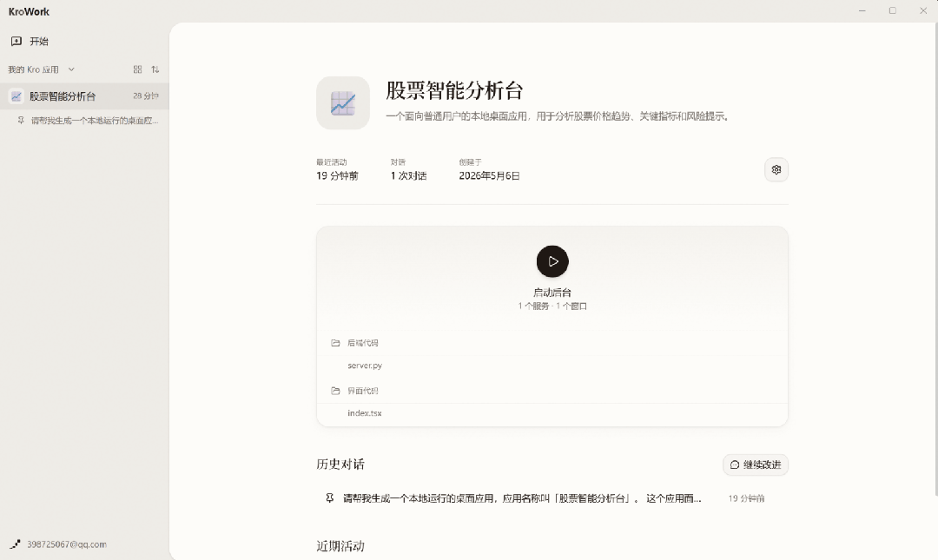Viewport: 938px width, 560px height.
Task: Click the 后端代码 section label
Action: click(362, 343)
